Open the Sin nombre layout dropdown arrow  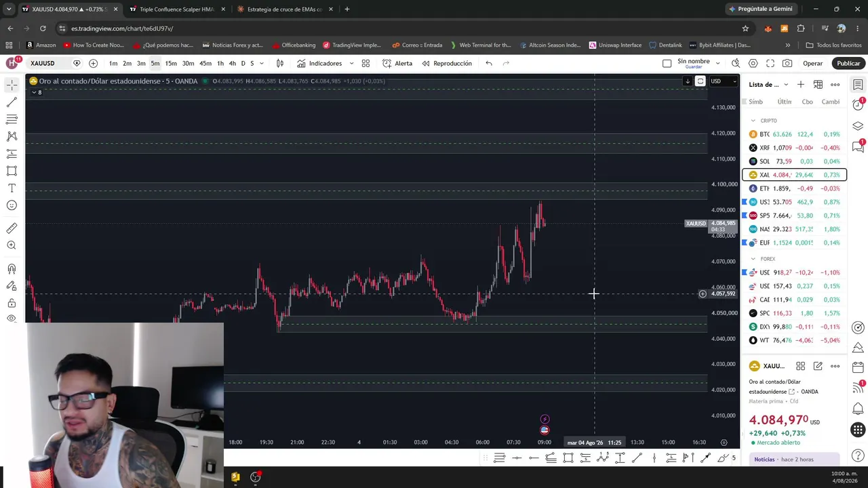(717, 63)
